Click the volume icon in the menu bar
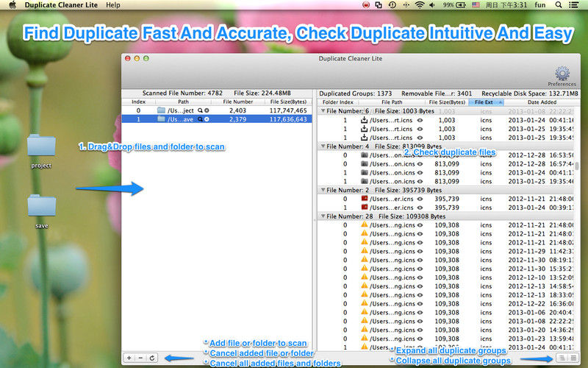Image resolution: width=588 pixels, height=368 pixels. pos(432,5)
